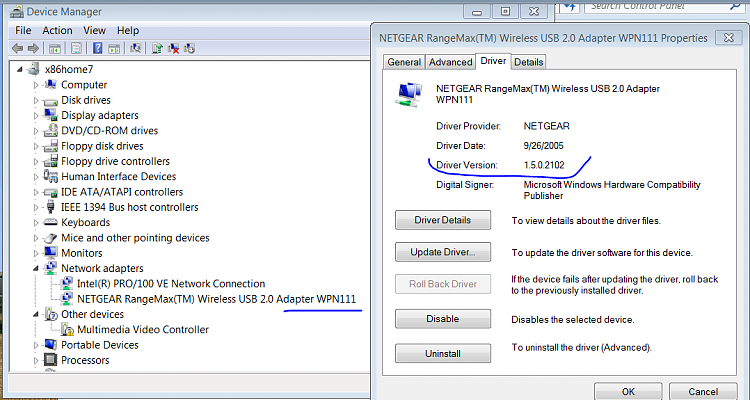Collapse the Other devices node arrow
This screenshot has width=750, height=400.
[x=36, y=315]
